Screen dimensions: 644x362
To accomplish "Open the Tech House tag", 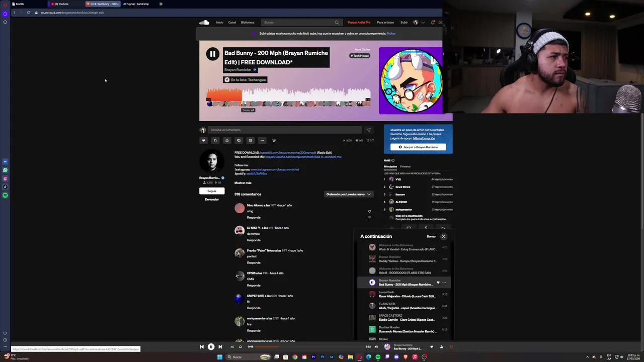I will pos(360,55).
